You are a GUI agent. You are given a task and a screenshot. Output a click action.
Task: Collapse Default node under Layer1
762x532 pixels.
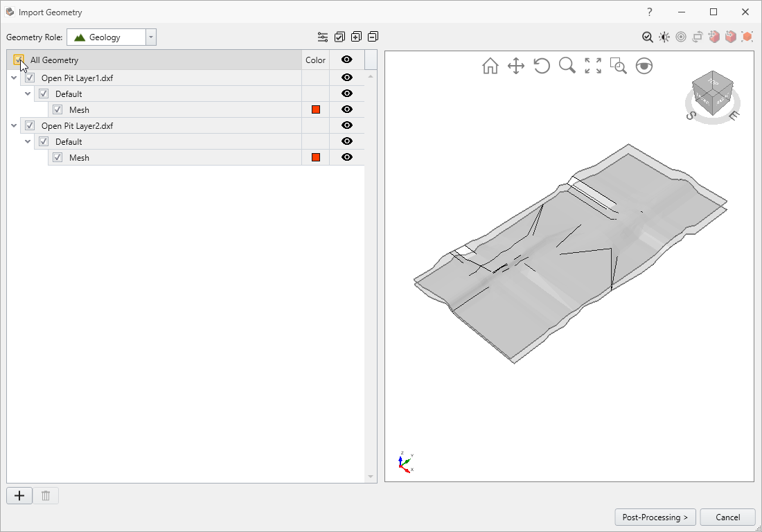(x=28, y=94)
